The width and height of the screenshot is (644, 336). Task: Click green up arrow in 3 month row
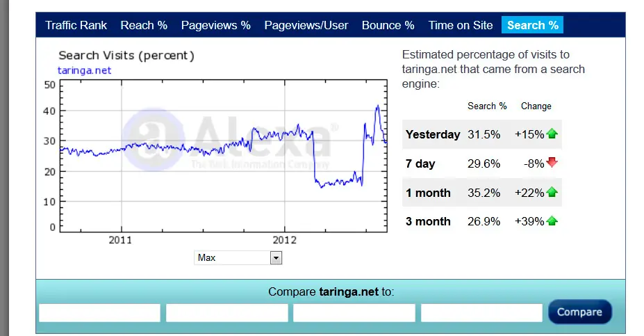(x=552, y=221)
